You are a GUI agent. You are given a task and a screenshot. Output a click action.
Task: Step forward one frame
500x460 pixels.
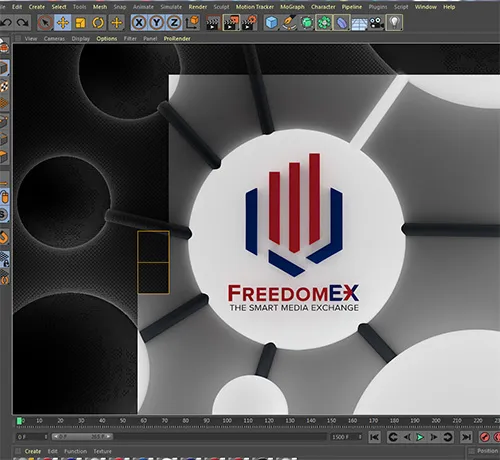click(x=434, y=437)
